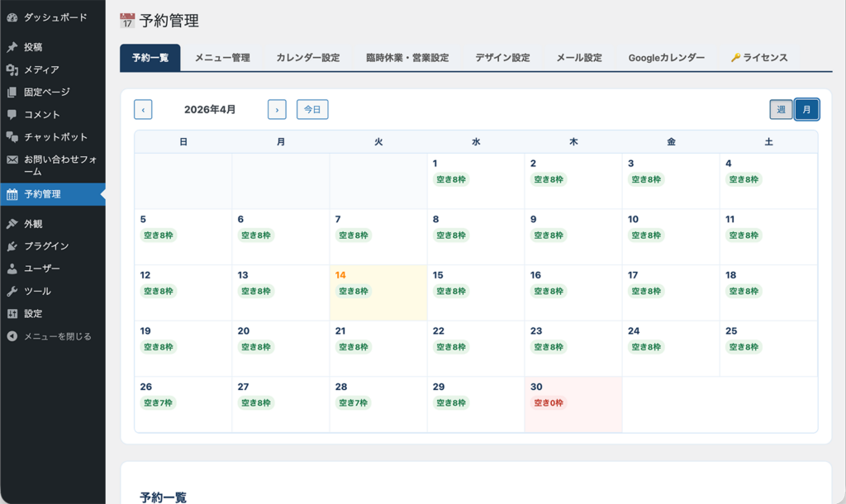Go to the previous month with the left arrow
Screen dimensions: 846x504
coord(142,108)
